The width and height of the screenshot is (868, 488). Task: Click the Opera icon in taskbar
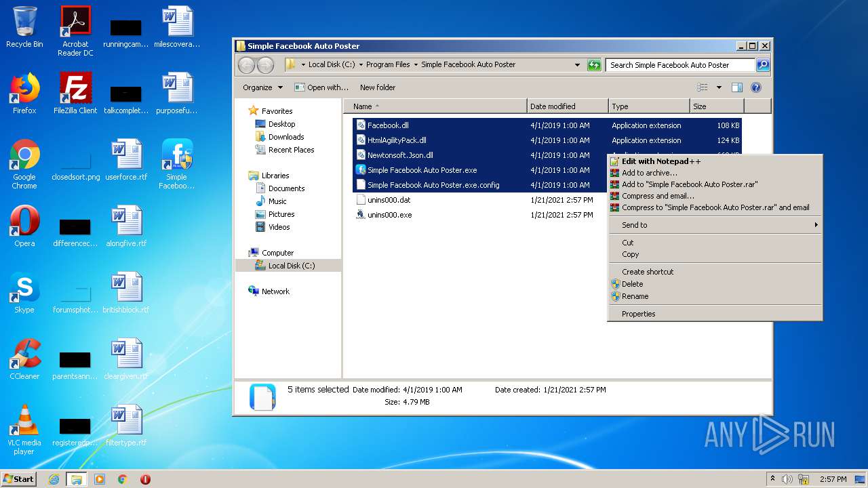pyautogui.click(x=145, y=479)
